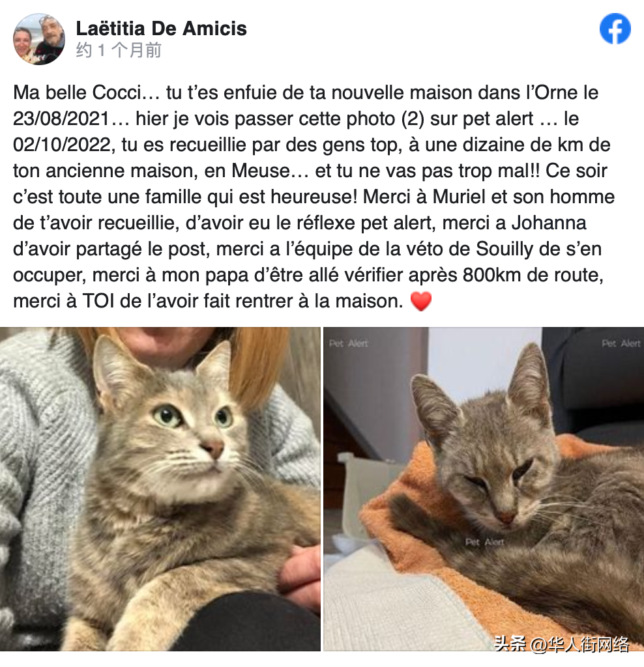Open the left cat photo held by a woman

point(160,489)
